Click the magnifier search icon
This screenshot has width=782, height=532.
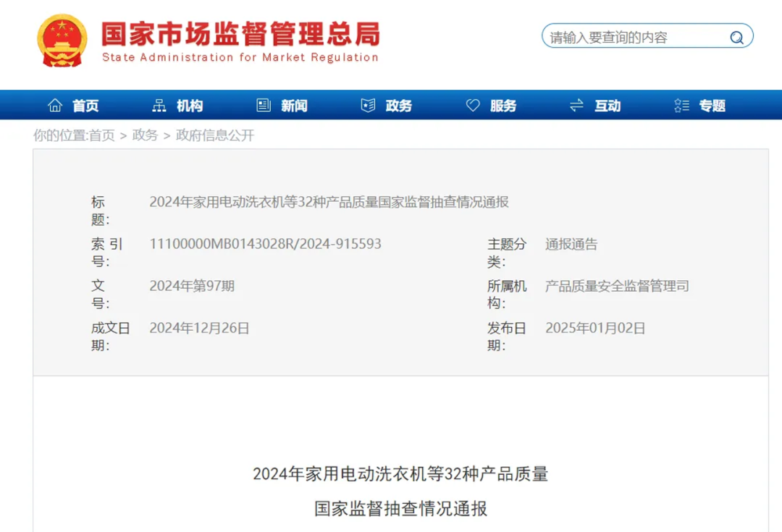point(736,38)
